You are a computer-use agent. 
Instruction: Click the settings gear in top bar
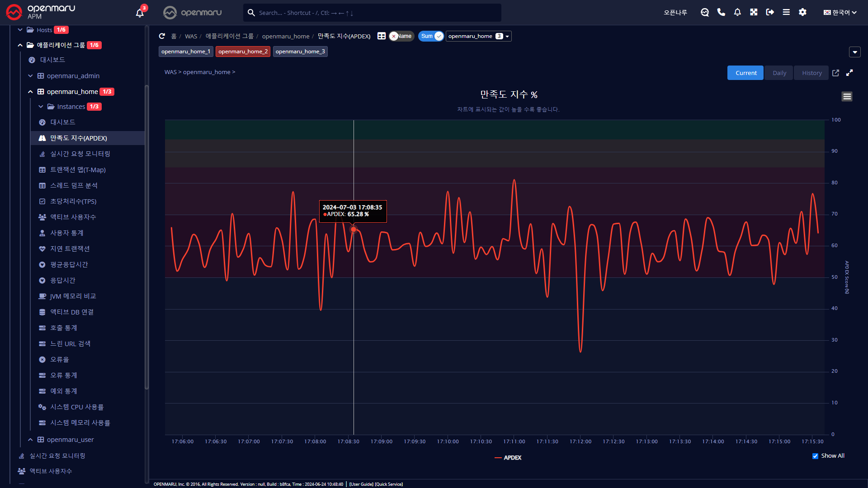(802, 13)
